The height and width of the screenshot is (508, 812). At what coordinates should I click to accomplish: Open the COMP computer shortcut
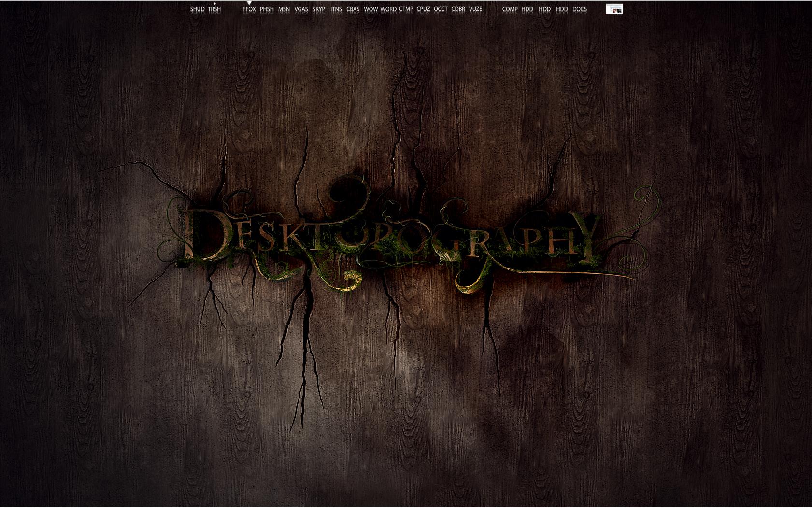[510, 9]
